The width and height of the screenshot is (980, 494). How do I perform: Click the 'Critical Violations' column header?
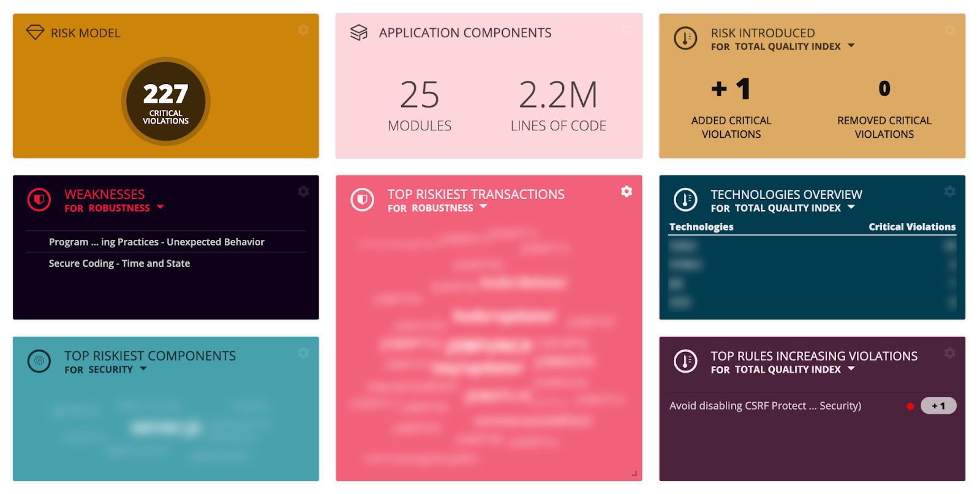click(911, 226)
